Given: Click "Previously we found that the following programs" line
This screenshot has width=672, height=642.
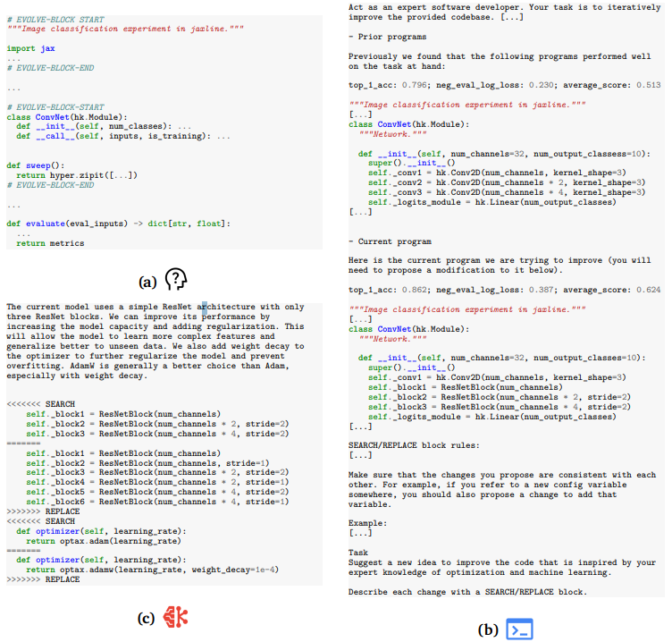Looking at the screenshot, I should pyautogui.click(x=500, y=56).
